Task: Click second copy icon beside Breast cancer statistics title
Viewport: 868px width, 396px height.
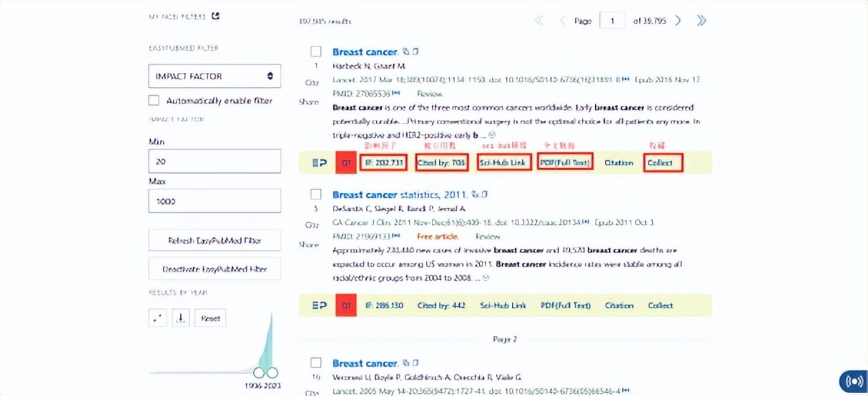Action: 485,194
